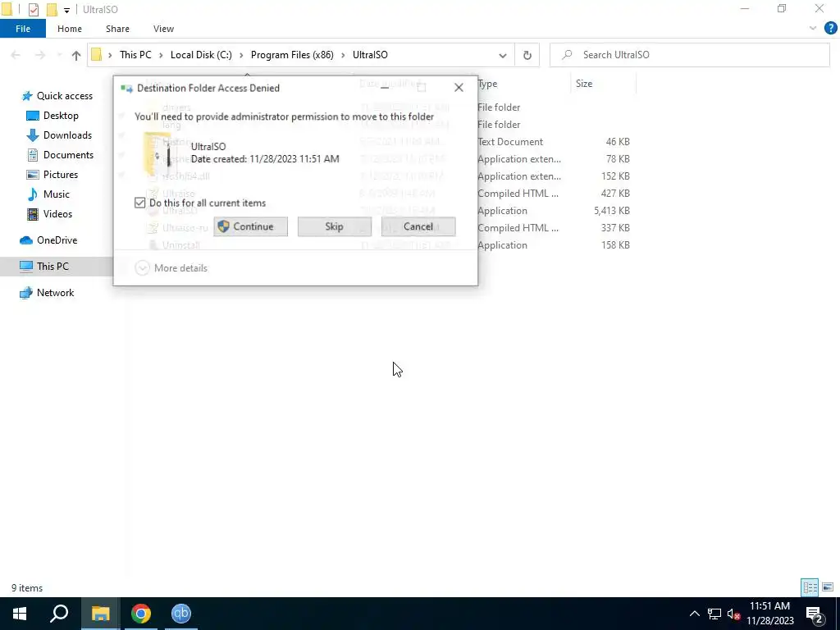Click the Search UltraISO field

(x=689, y=55)
